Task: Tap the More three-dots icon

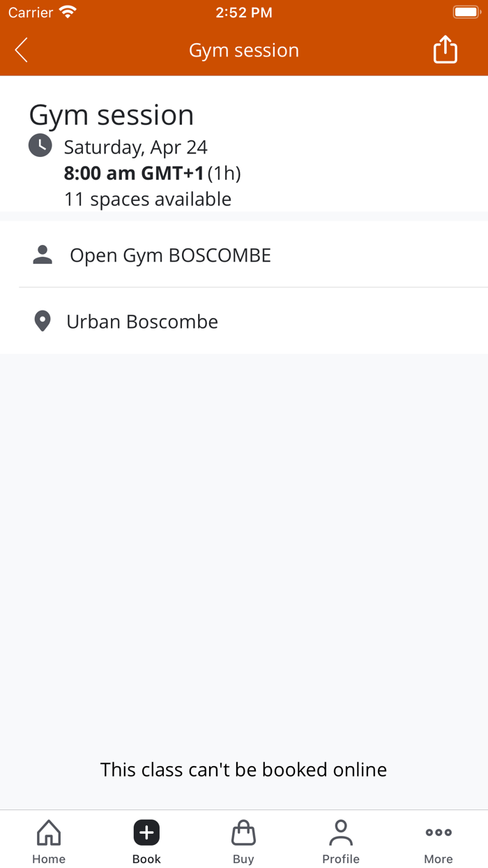Action: [x=439, y=832]
